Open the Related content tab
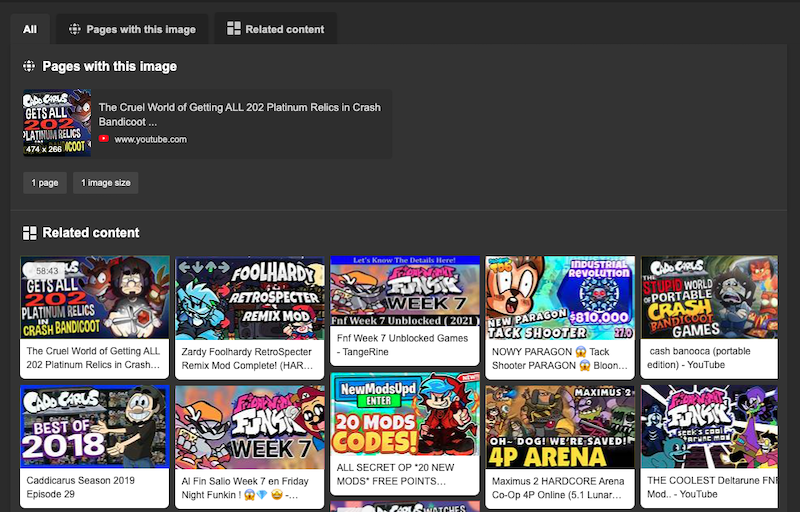Viewport: 800px width, 512px height. pos(275,29)
